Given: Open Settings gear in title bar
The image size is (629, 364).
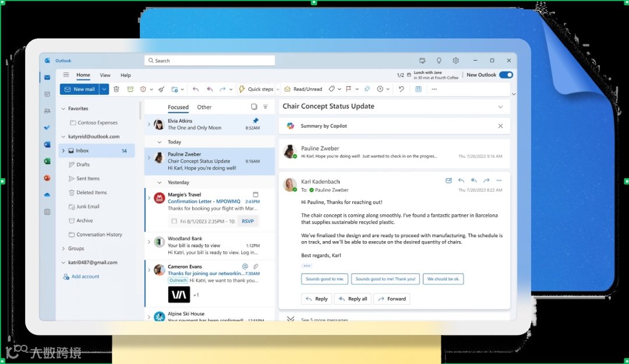Looking at the screenshot, I should click(x=455, y=61).
